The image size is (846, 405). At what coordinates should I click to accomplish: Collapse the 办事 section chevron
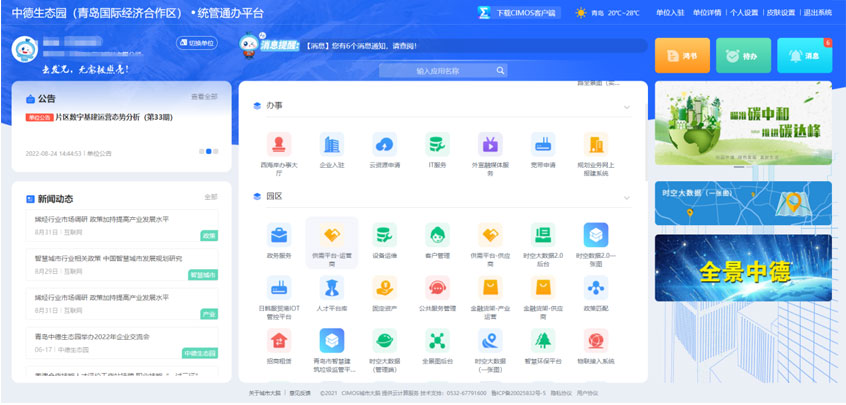tap(627, 106)
